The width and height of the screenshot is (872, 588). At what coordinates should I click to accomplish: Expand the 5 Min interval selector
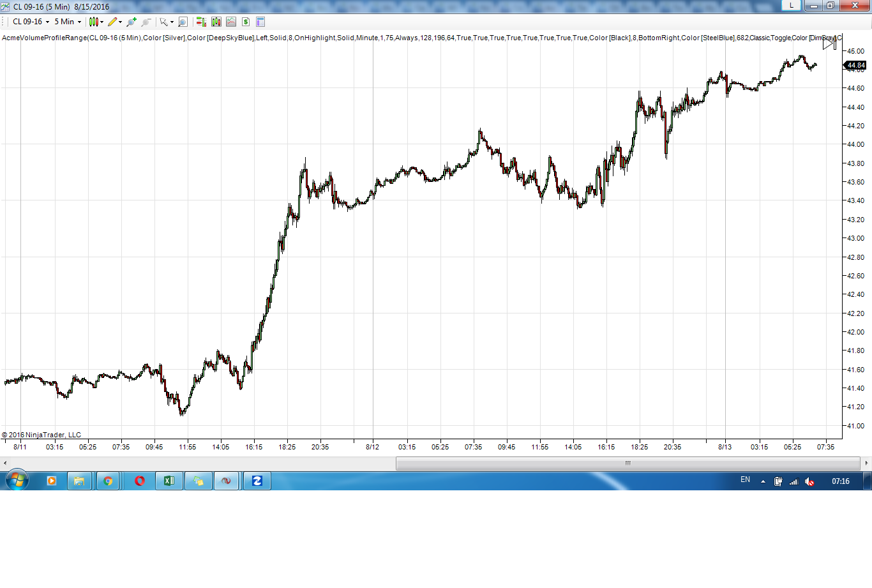click(x=68, y=22)
